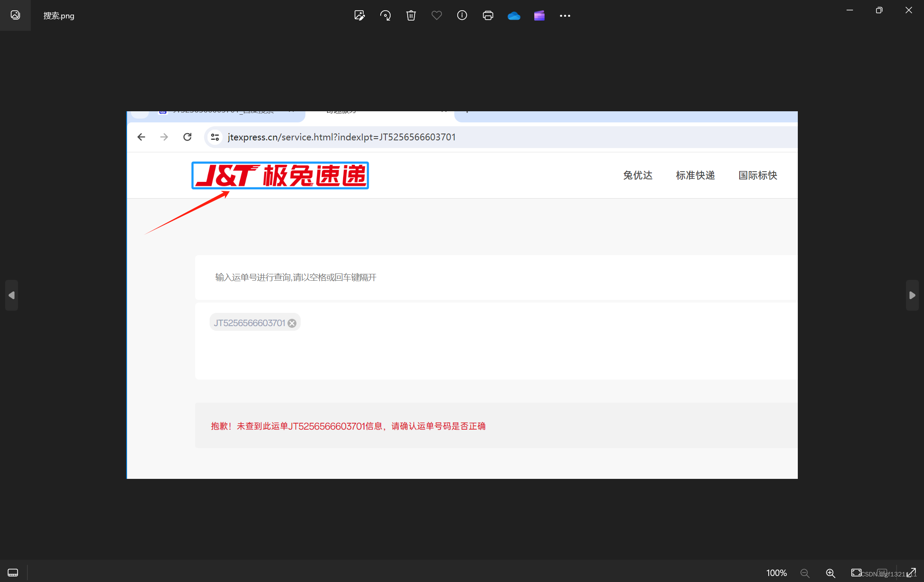Go to the previous photo arrow
Screen dimensions: 924x582
click(12, 295)
